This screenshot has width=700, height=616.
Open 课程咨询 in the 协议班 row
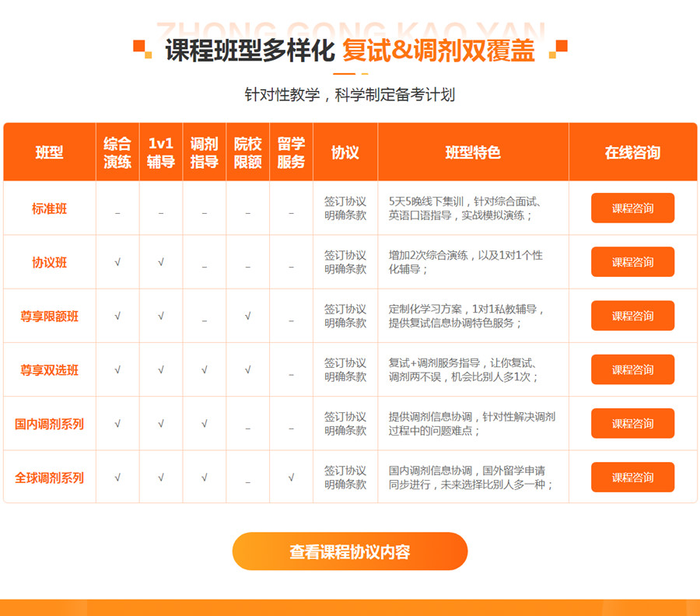tap(632, 262)
